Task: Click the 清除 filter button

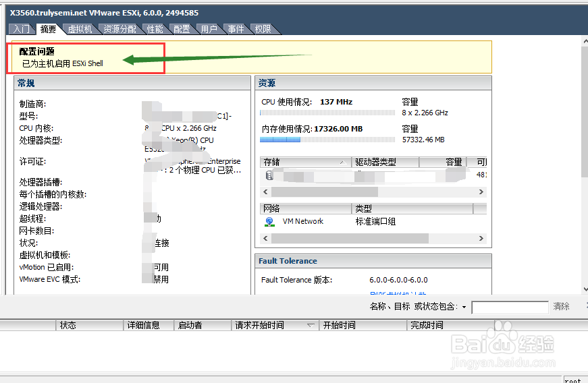Action: (561, 306)
